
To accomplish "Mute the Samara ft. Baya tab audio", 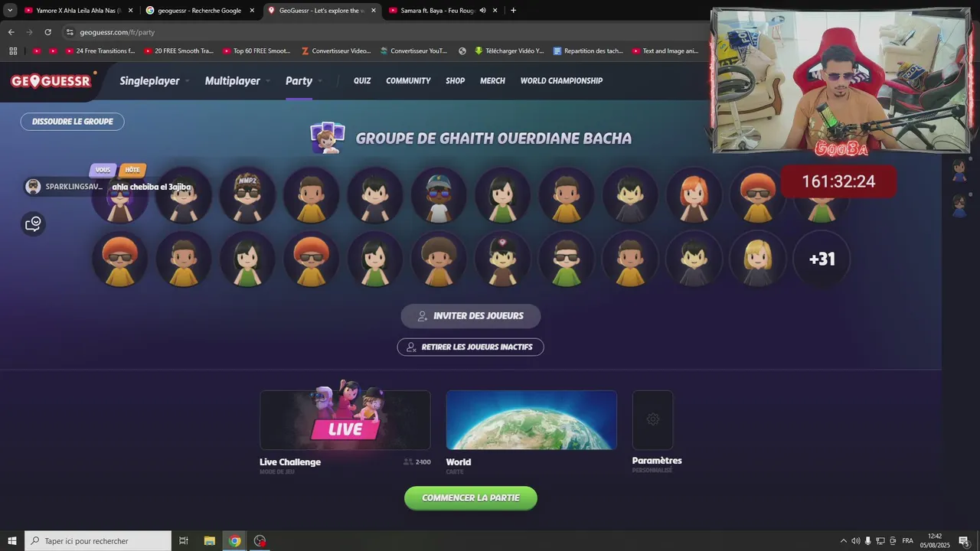I will (482, 11).
